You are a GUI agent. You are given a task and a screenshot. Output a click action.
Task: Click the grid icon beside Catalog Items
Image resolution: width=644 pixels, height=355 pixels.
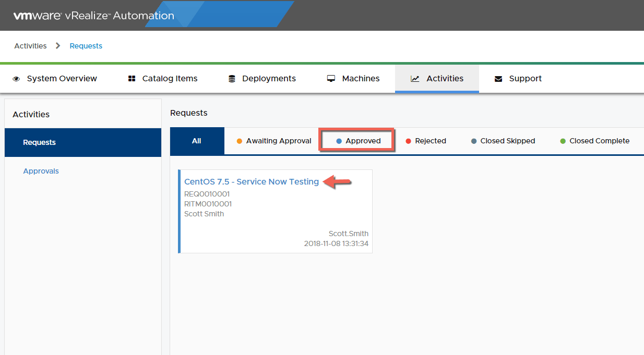pos(132,79)
